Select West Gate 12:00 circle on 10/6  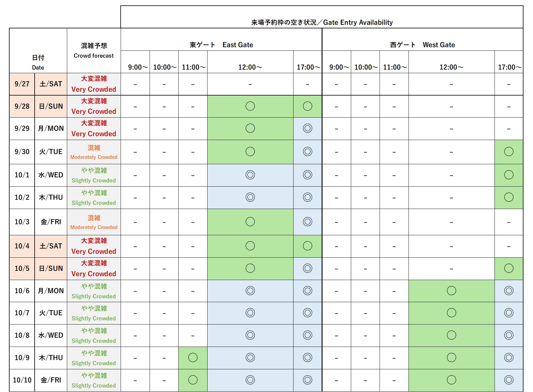pyautogui.click(x=451, y=290)
